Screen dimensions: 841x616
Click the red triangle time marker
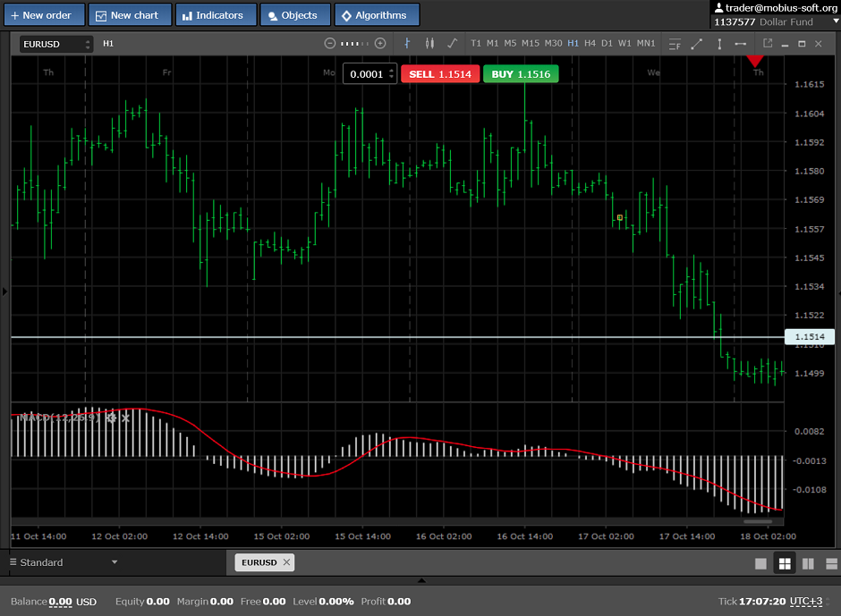pyautogui.click(x=755, y=61)
